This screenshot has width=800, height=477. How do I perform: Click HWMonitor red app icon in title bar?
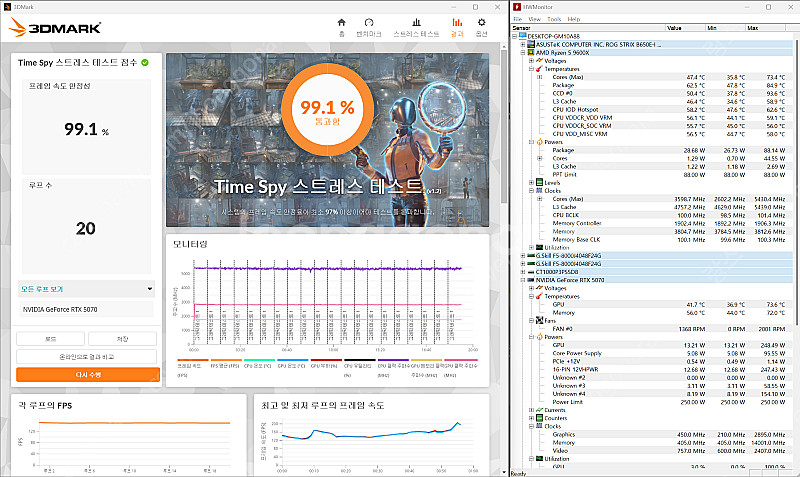517,7
